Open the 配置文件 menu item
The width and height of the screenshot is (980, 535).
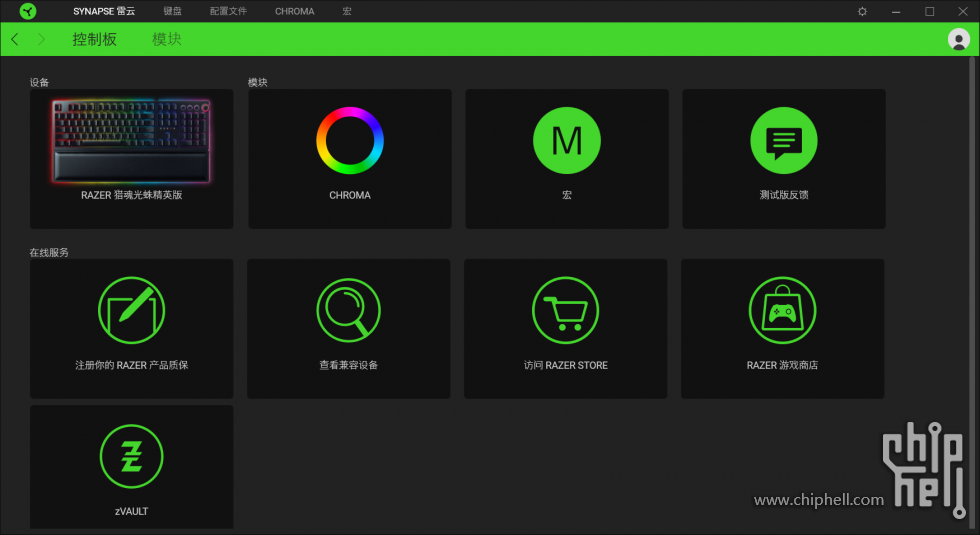[x=228, y=11]
